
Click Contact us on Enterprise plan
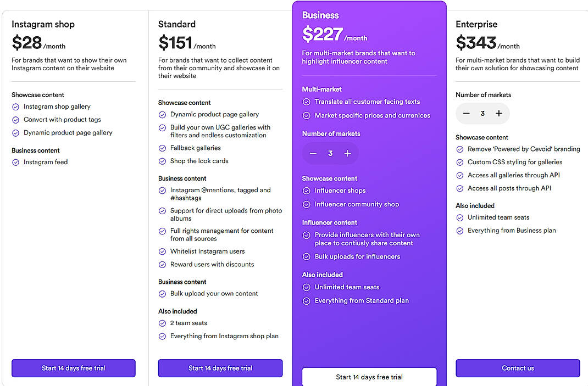pos(517,368)
